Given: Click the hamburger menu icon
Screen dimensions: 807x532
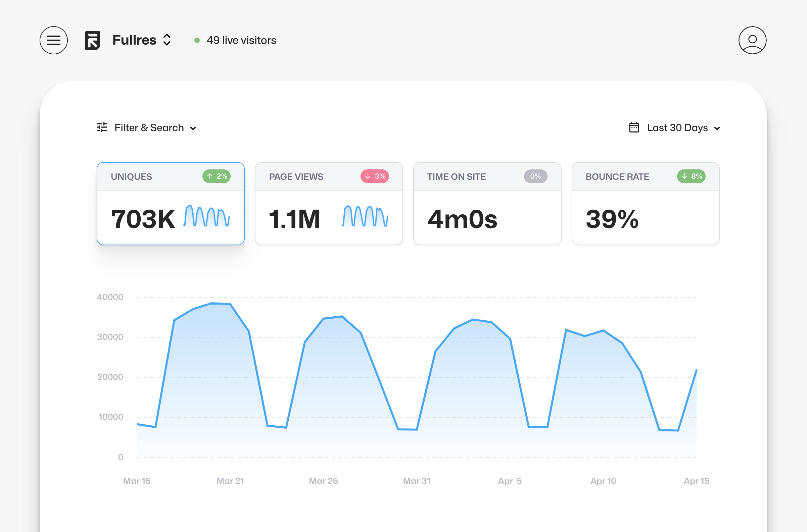Looking at the screenshot, I should [x=53, y=40].
